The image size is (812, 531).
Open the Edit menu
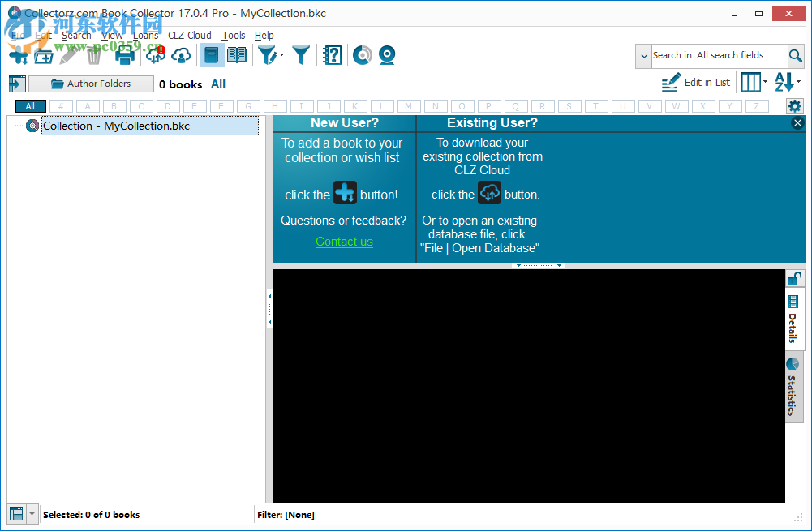tap(44, 35)
